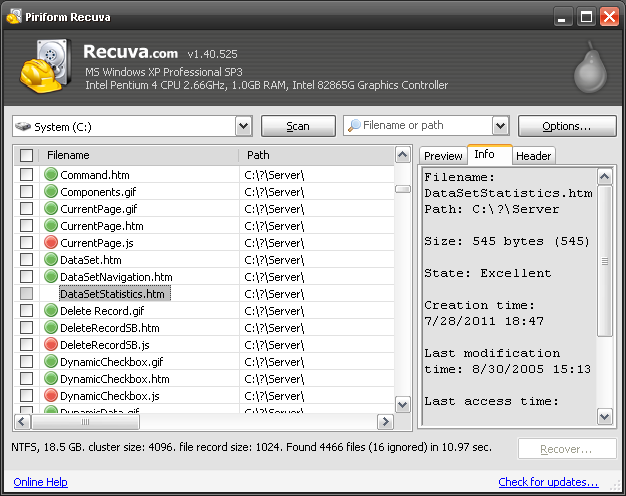Click the State: Excellent line in Info
The width and height of the screenshot is (626, 496).
487,273
